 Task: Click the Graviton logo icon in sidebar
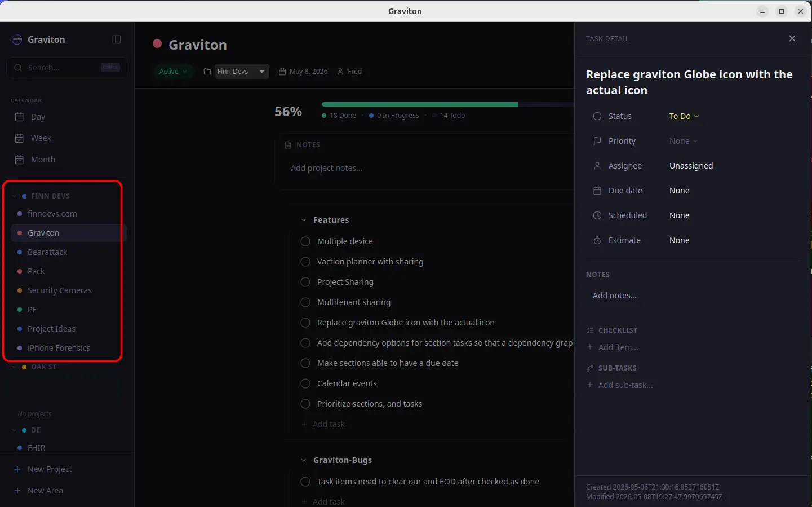(17, 39)
